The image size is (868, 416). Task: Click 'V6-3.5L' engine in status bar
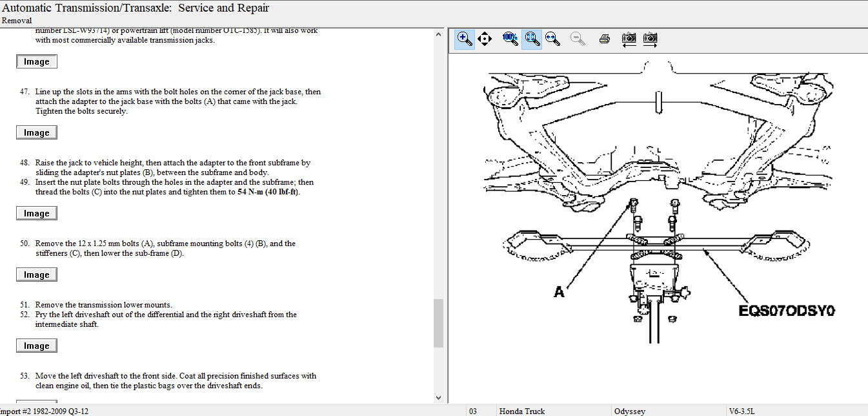[742, 411]
